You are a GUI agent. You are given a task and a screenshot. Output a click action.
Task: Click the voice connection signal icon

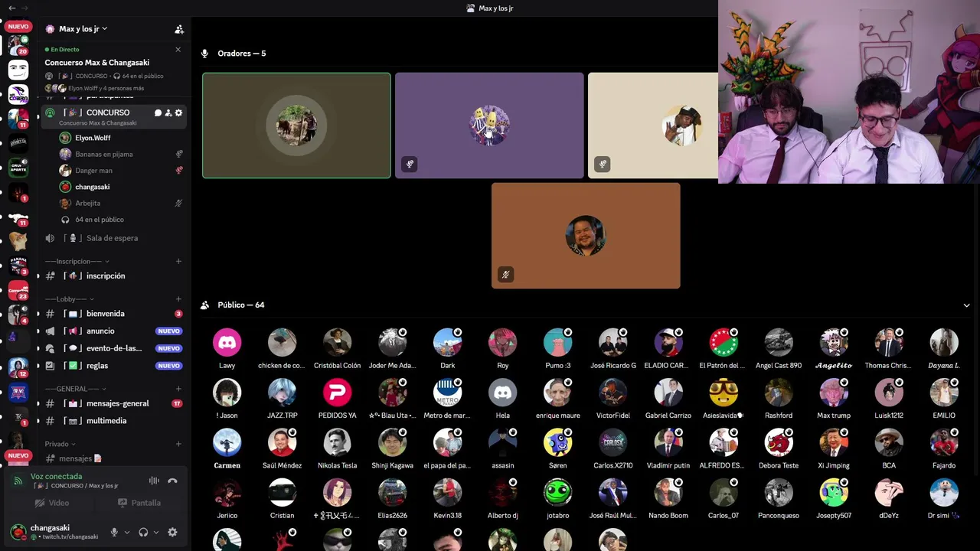click(x=18, y=481)
